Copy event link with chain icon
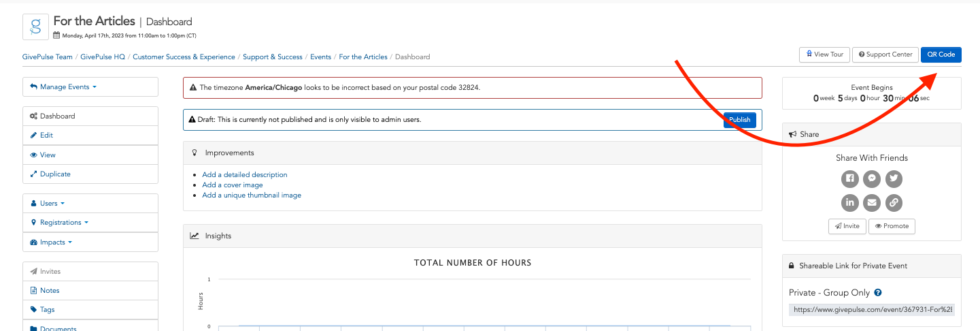Viewport: 980px width, 331px height. pyautogui.click(x=894, y=202)
